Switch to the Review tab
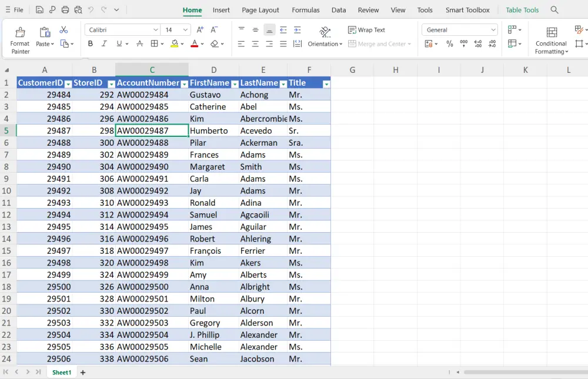 (x=368, y=10)
